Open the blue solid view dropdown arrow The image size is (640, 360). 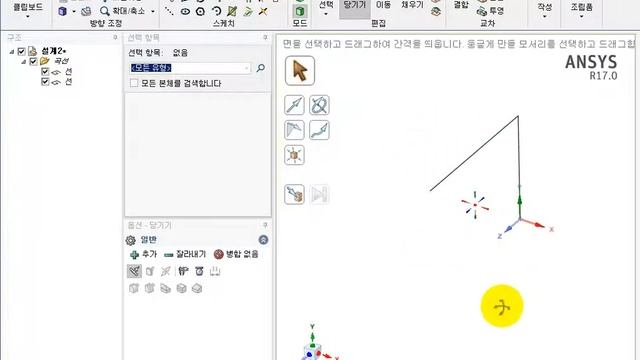tap(74, 12)
